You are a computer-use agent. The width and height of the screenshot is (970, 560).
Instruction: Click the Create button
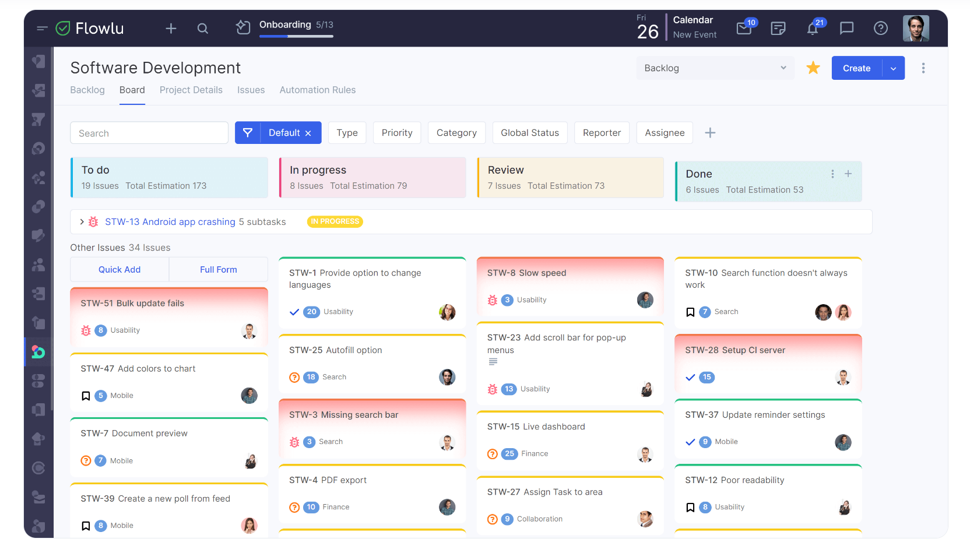pyautogui.click(x=857, y=68)
